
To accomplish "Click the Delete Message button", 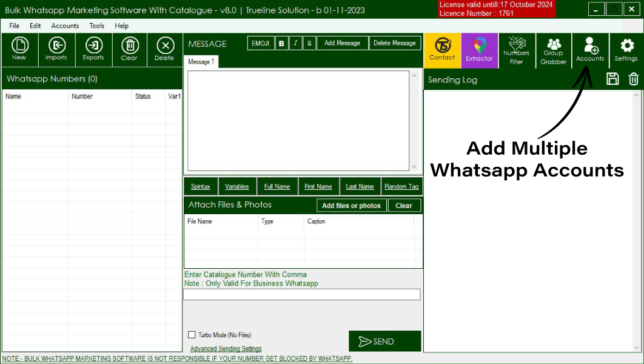I will tap(395, 43).
